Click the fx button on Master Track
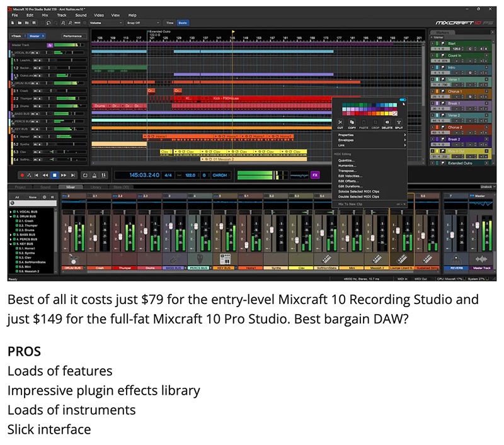The width and height of the screenshot is (504, 445). point(50,45)
